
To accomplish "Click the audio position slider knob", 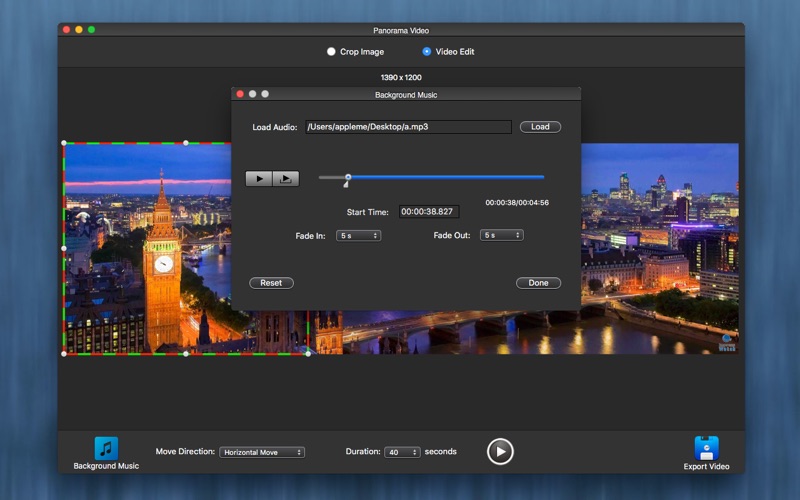I will pos(348,177).
